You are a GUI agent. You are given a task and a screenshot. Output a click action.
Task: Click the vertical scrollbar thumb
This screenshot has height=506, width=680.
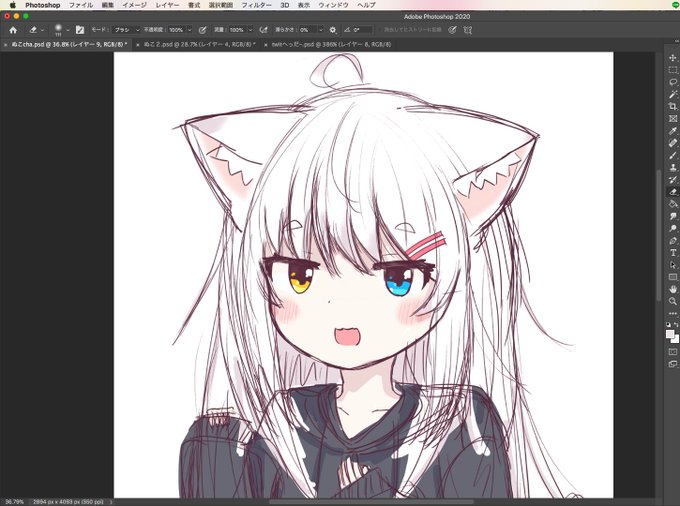[659, 234]
